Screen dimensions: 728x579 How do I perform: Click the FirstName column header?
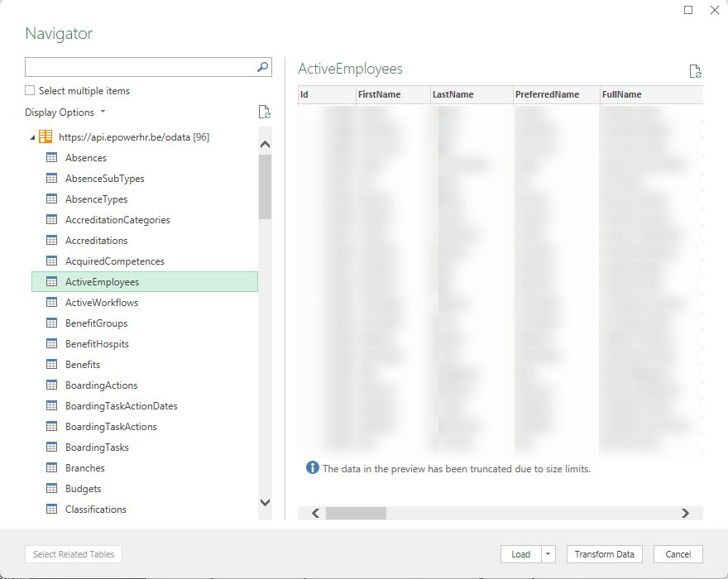point(393,94)
